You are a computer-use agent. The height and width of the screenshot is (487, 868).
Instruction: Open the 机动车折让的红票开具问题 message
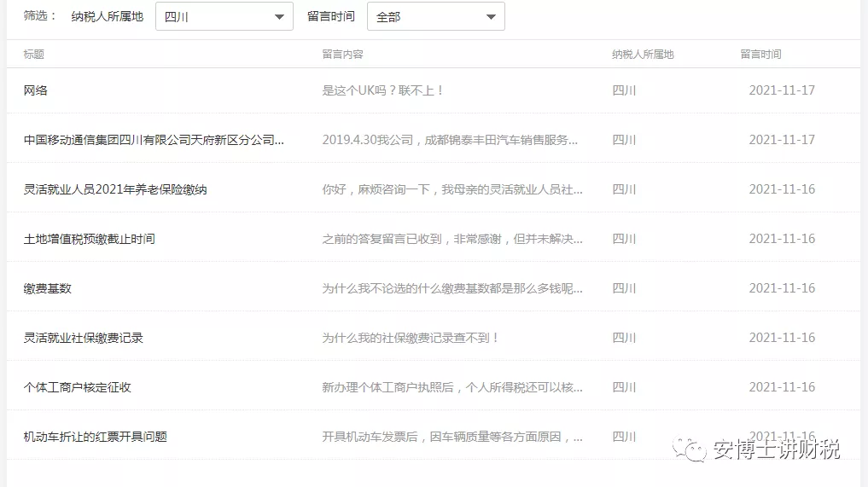pyautogui.click(x=96, y=437)
